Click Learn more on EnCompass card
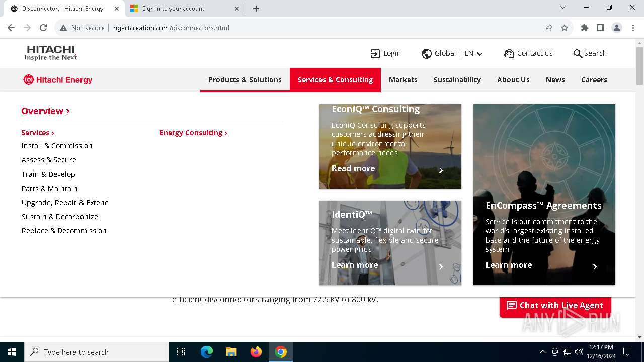The image size is (644, 362). [x=509, y=265]
